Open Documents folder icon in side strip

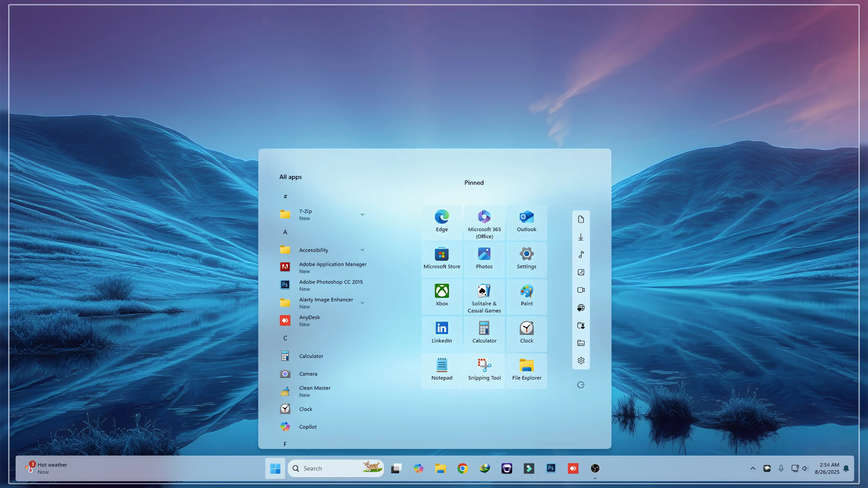(x=581, y=219)
